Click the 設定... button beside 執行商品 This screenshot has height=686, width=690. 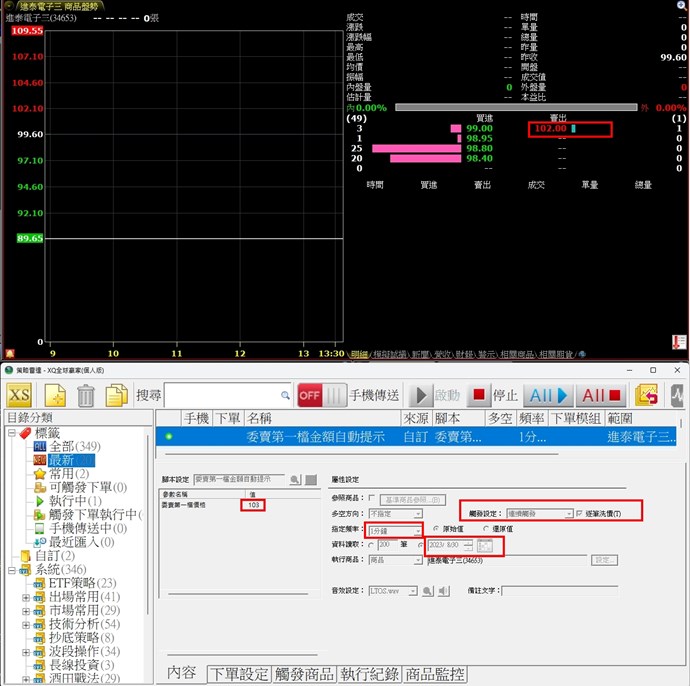point(606,561)
